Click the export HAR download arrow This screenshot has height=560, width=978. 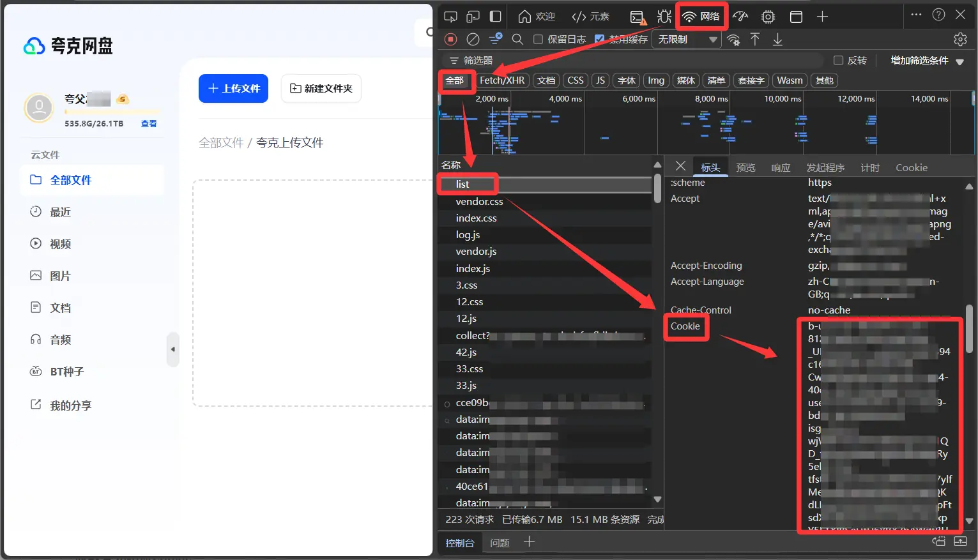pyautogui.click(x=777, y=40)
